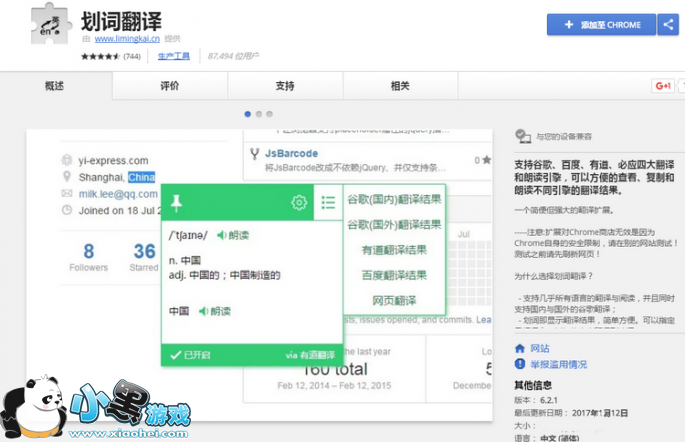Select the first carousel dot indicator
Viewport: 685px width, 442px height.
[x=248, y=114]
